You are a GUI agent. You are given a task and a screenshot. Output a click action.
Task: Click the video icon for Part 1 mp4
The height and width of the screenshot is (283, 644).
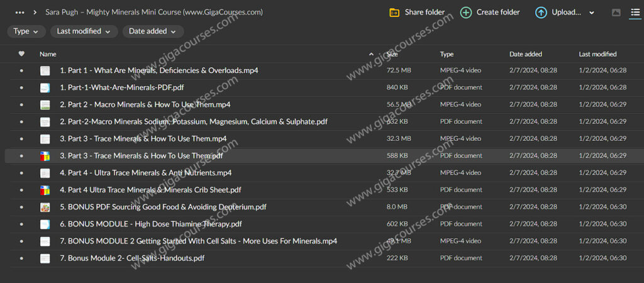45,71
